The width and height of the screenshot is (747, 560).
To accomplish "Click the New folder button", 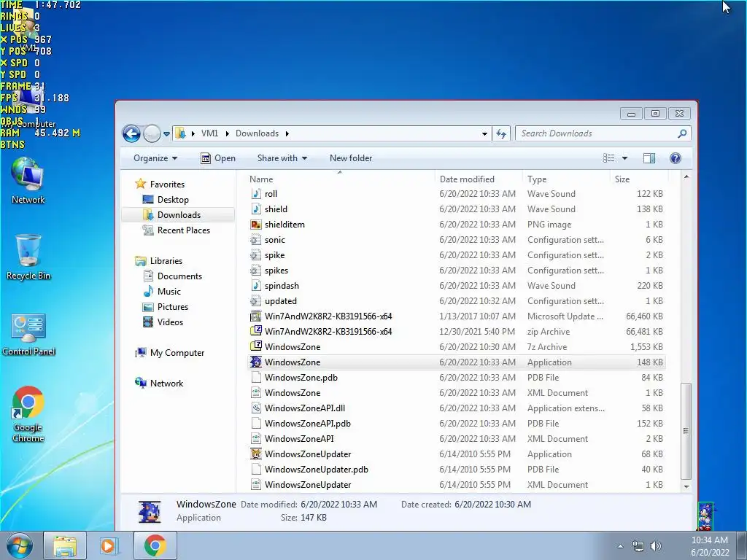I will click(351, 158).
